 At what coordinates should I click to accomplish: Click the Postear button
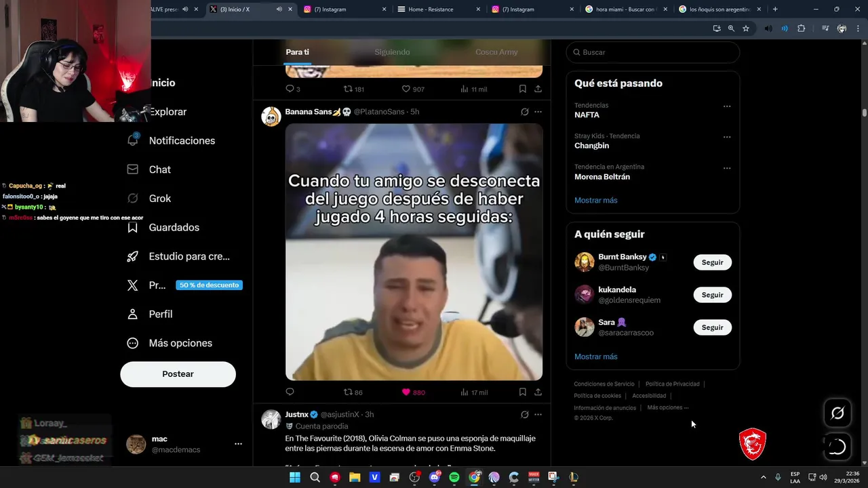pyautogui.click(x=178, y=374)
